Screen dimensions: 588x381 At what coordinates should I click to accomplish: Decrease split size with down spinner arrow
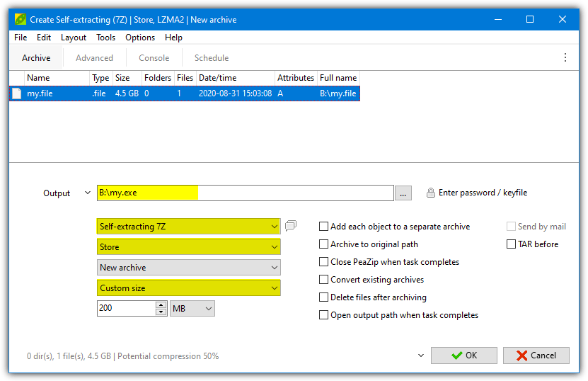coord(161,312)
